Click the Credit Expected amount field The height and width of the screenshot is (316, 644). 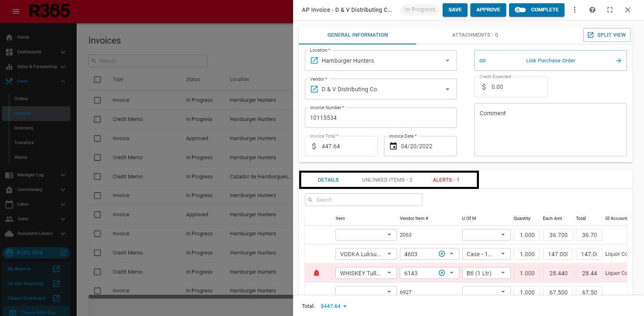tap(511, 87)
